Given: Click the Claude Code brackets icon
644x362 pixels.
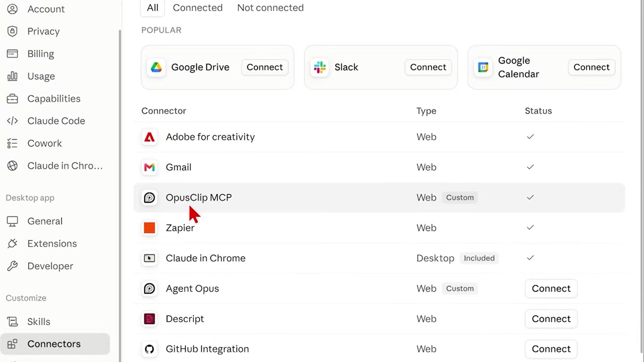Looking at the screenshot, I should (12, 121).
